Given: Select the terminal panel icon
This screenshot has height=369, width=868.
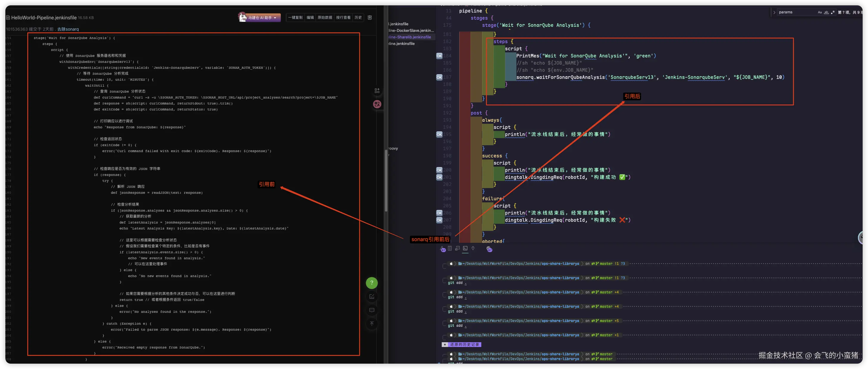Looking at the screenshot, I should coord(465,248).
